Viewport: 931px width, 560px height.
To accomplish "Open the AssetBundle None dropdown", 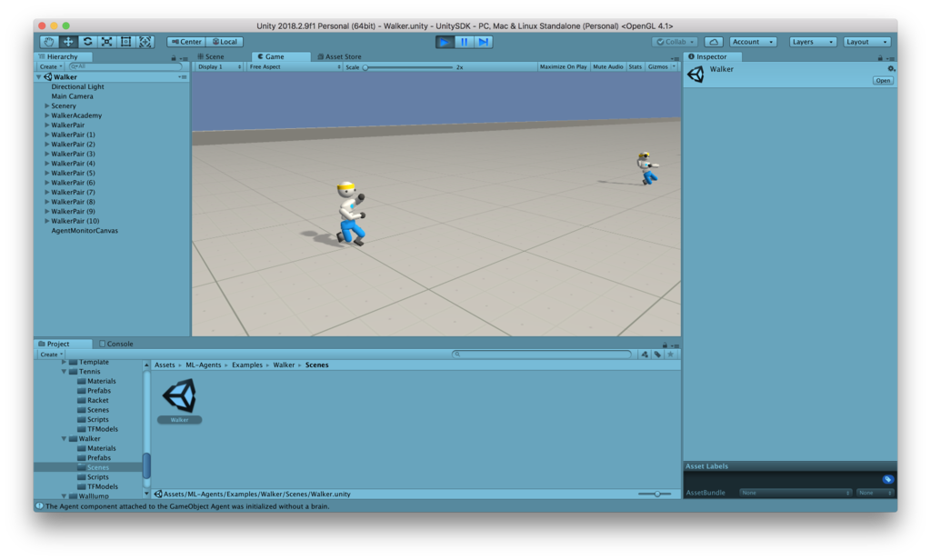I will (x=796, y=493).
